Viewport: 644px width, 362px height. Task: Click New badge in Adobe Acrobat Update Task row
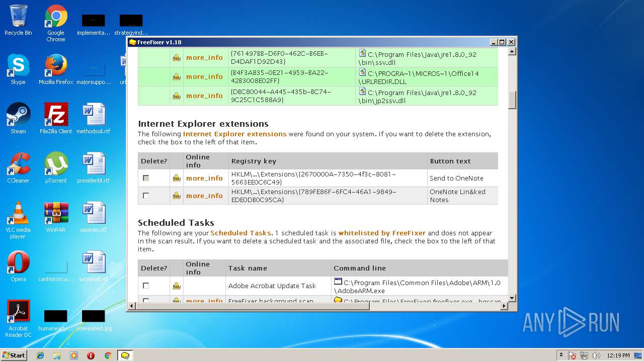click(177, 286)
